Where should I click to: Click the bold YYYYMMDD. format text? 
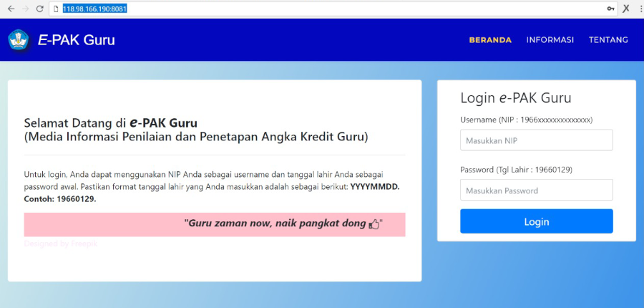click(x=374, y=187)
